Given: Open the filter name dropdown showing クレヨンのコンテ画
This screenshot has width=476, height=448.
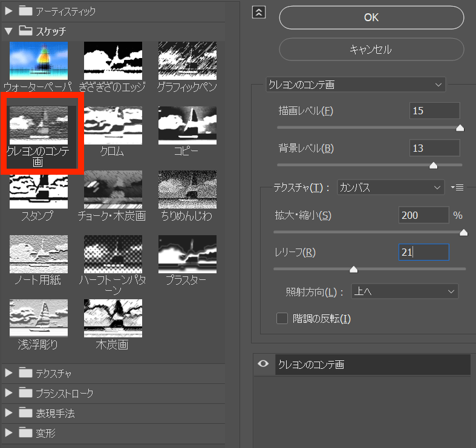Looking at the screenshot, I should point(356,85).
